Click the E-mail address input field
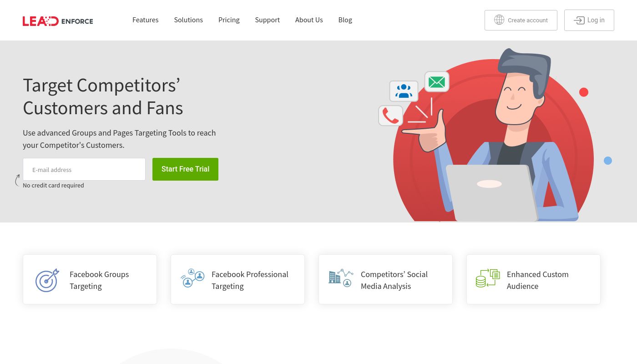Screen dimensions: 637x364 84,169
